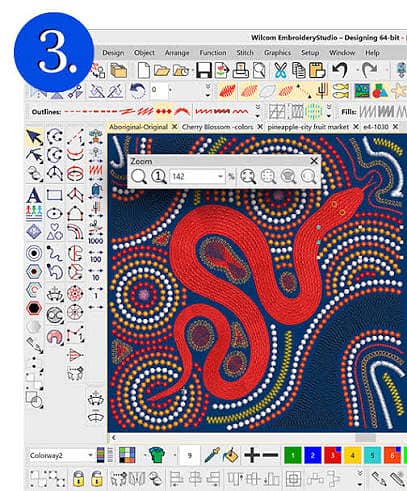Click the Paste clipboard icon
This screenshot has height=491, width=407.
317,71
